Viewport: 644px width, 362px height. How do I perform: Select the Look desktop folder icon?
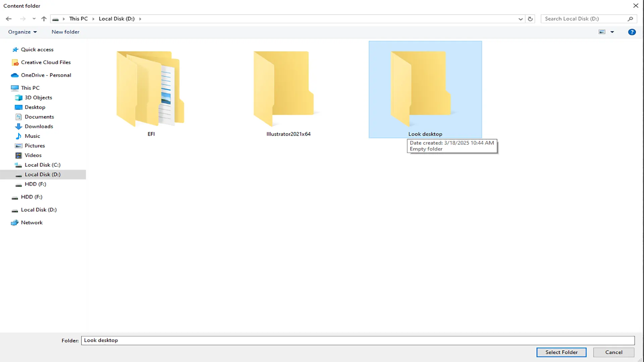coord(421,89)
